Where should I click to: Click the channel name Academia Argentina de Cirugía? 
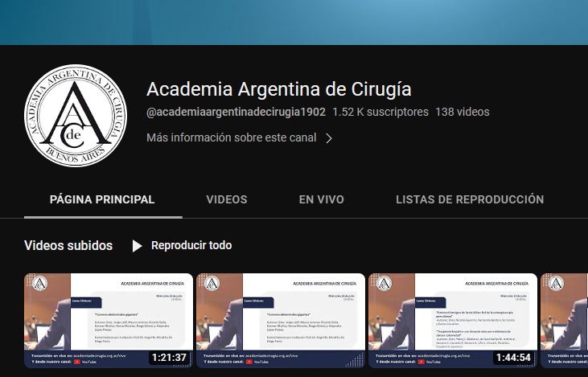279,89
